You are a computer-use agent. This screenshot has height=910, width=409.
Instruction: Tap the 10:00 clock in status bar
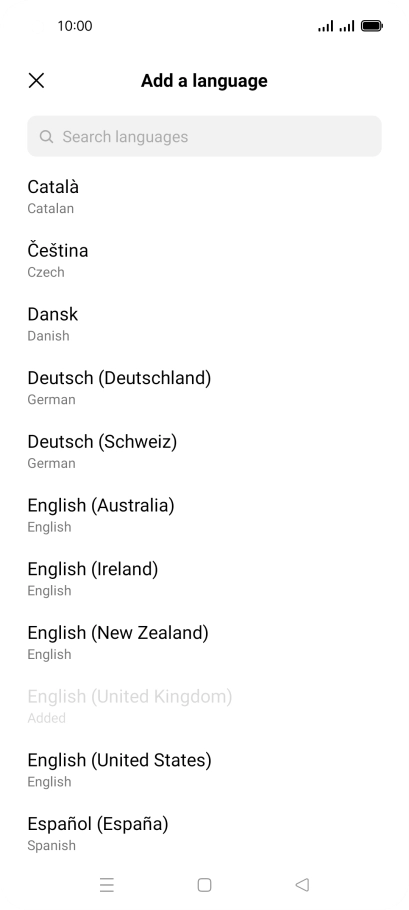[75, 26]
